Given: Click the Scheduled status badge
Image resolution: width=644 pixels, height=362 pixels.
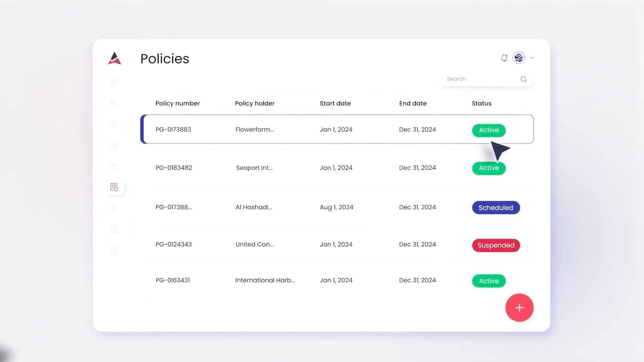Looking at the screenshot, I should 496,208.
